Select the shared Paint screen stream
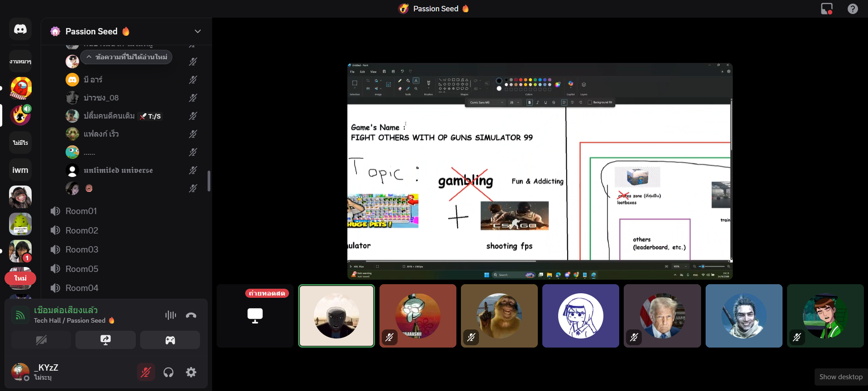868x391 pixels. pos(540,171)
